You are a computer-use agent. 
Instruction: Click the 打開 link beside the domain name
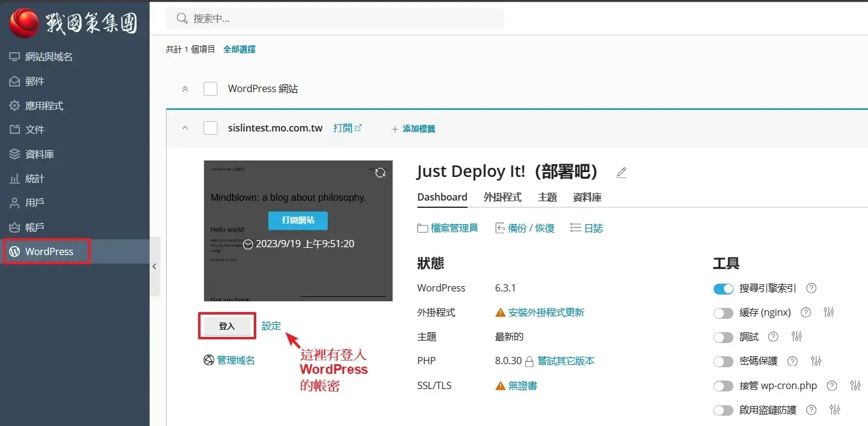tap(347, 128)
